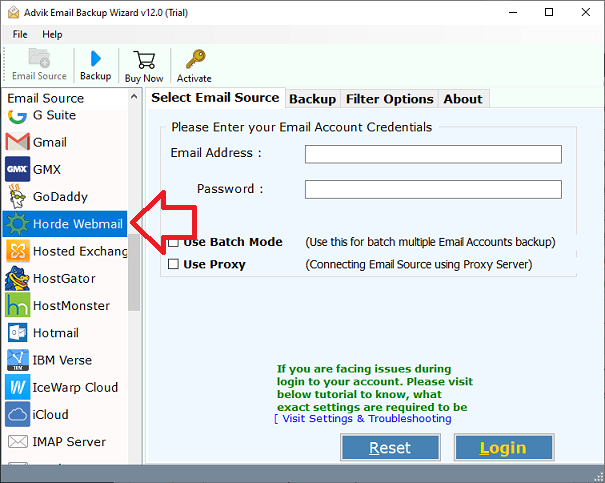
Task: Switch to the Backup tab
Action: pyautogui.click(x=313, y=99)
